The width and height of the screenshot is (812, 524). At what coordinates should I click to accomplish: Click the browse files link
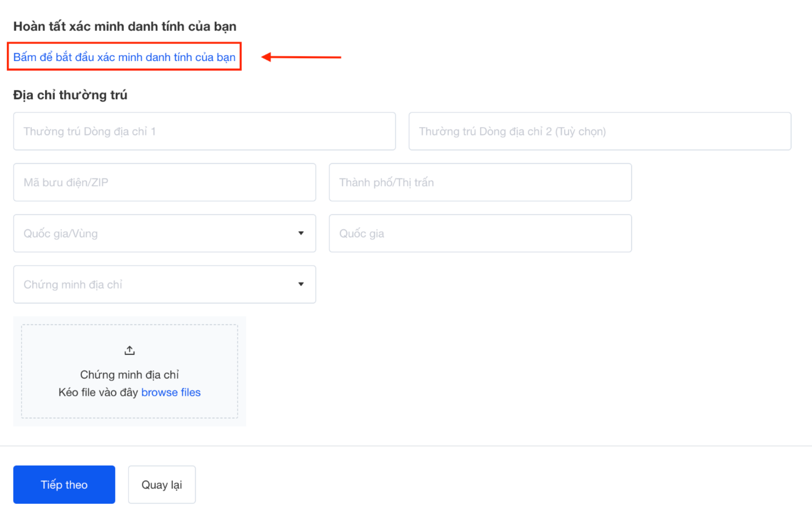171,392
